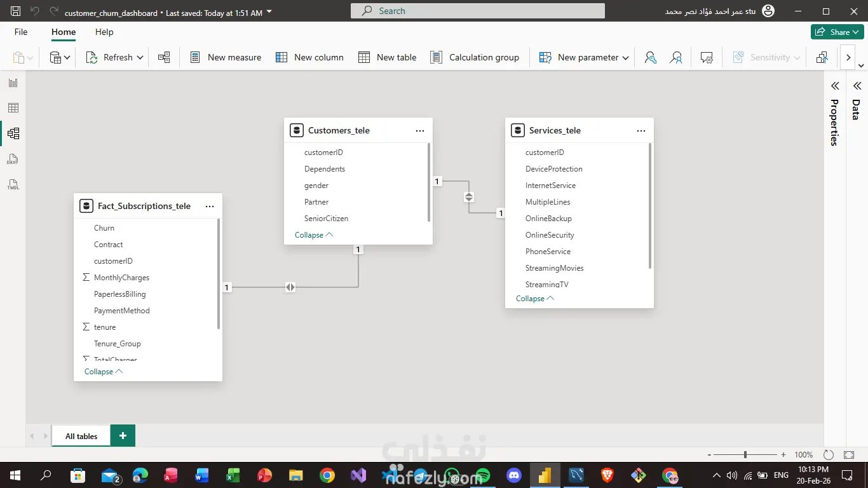Click the Reset layout icon beside 100%

point(829,455)
